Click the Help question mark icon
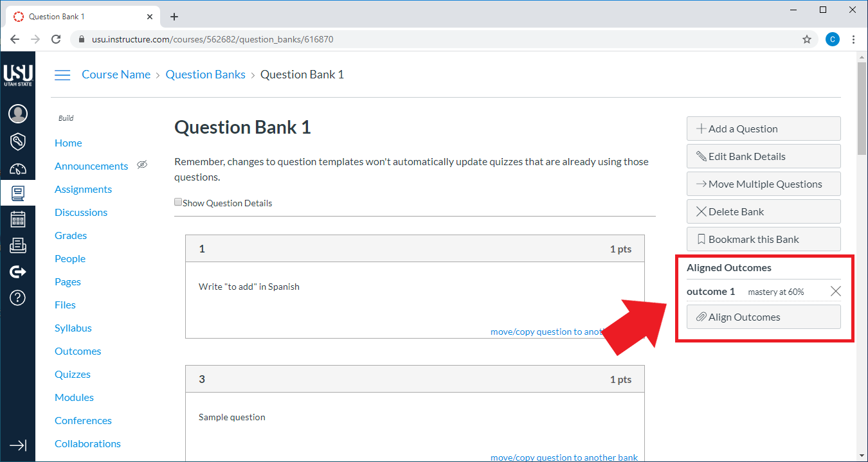868x462 pixels. [18, 298]
